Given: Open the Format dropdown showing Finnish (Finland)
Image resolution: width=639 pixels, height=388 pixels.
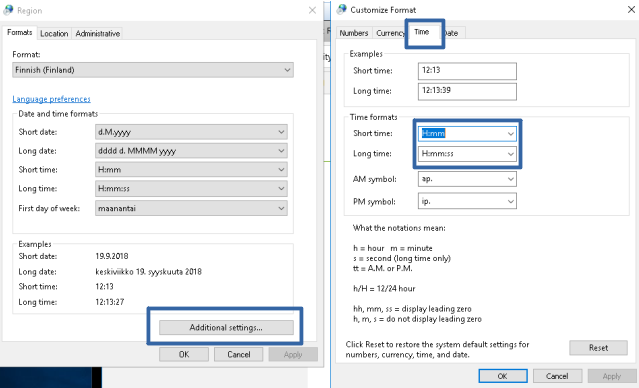Looking at the screenshot, I should pyautogui.click(x=153, y=70).
